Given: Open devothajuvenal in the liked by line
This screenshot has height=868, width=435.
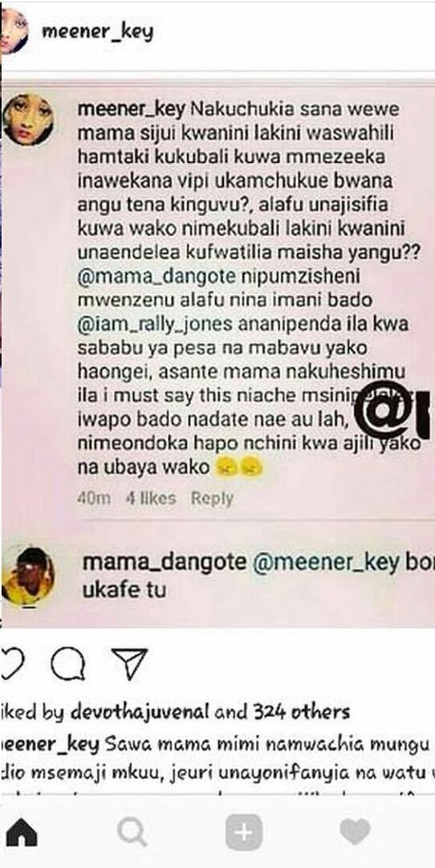Looking at the screenshot, I should click(140, 711).
